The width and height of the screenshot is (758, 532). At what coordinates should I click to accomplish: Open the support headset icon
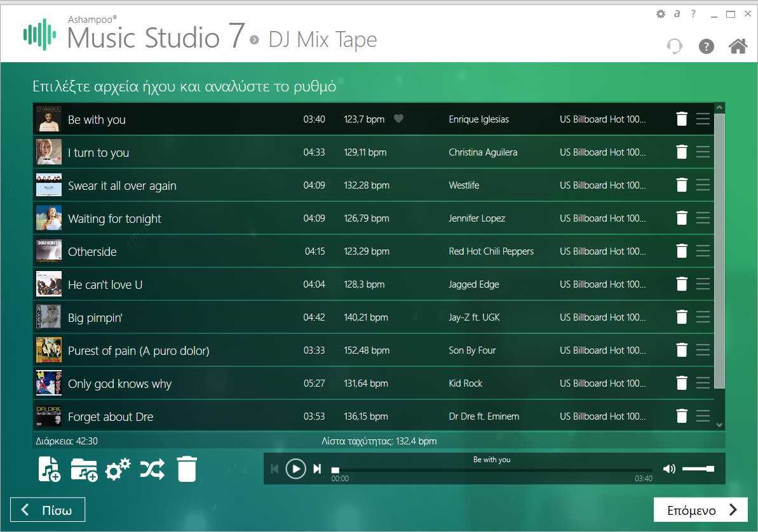[x=674, y=46]
